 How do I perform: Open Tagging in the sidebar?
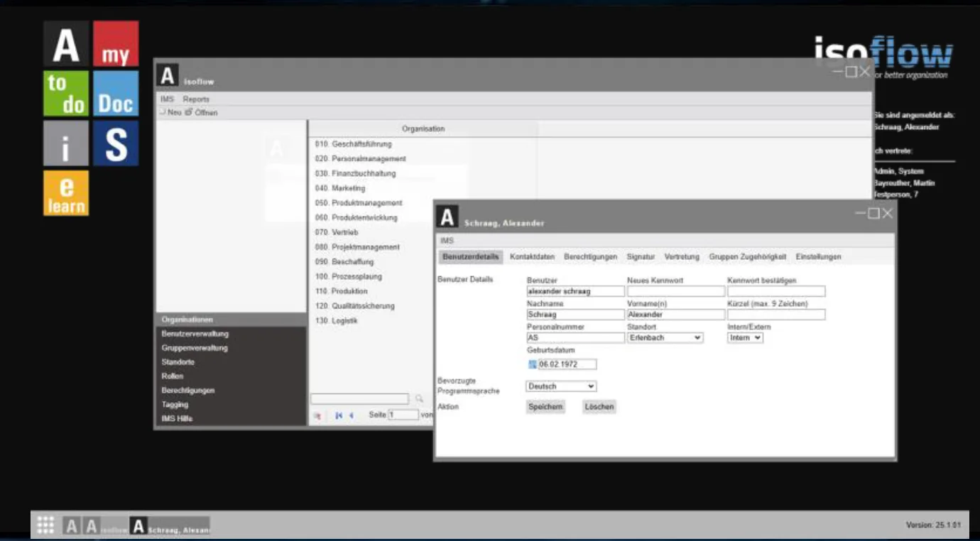tap(231, 405)
